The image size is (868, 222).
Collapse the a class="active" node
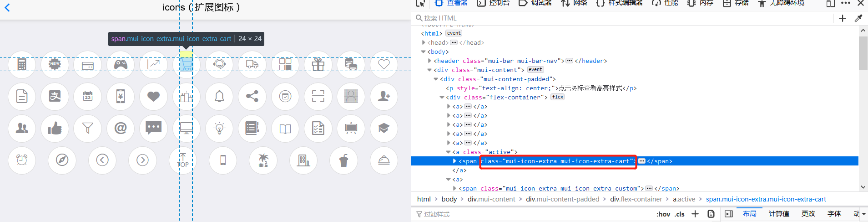click(448, 152)
